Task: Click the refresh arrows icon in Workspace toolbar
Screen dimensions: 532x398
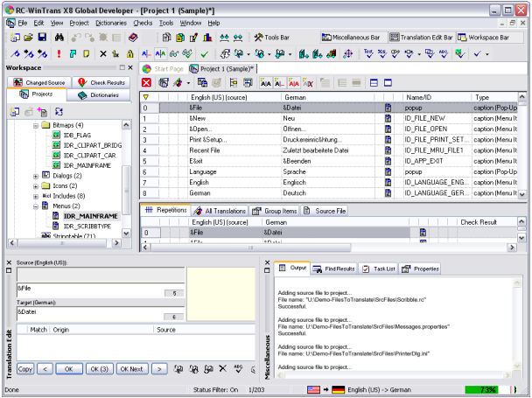Action: (59, 111)
